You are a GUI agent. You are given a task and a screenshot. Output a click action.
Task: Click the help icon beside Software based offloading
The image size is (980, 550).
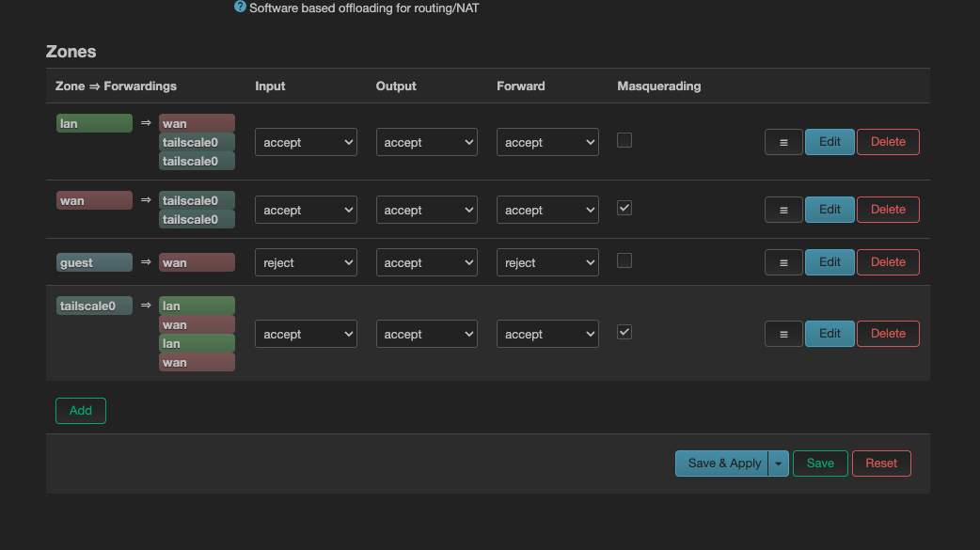point(240,7)
